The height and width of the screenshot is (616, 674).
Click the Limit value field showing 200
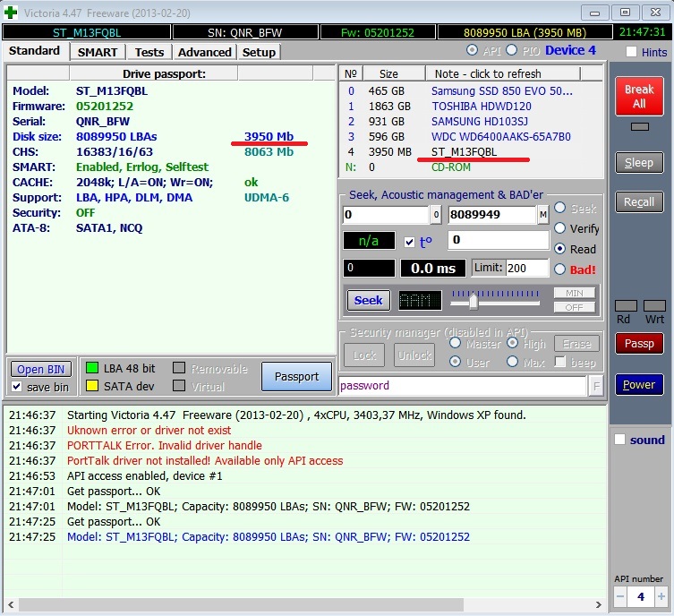527,269
